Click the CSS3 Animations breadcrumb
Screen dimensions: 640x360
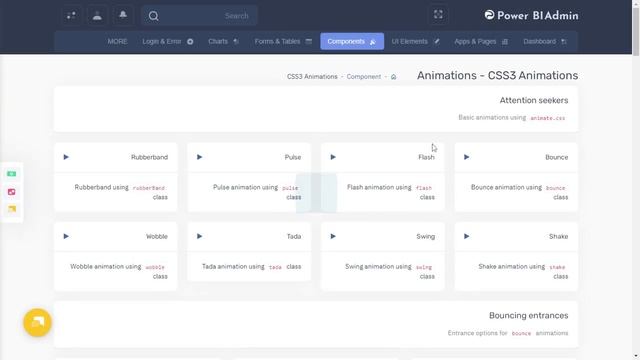[312, 77]
